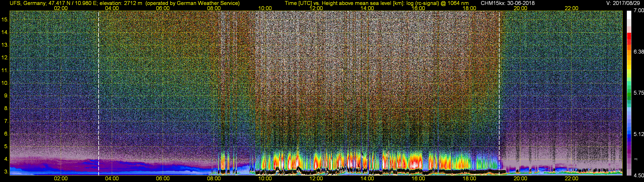Click the "12:00" label on the top time axis

tap(316, 8)
